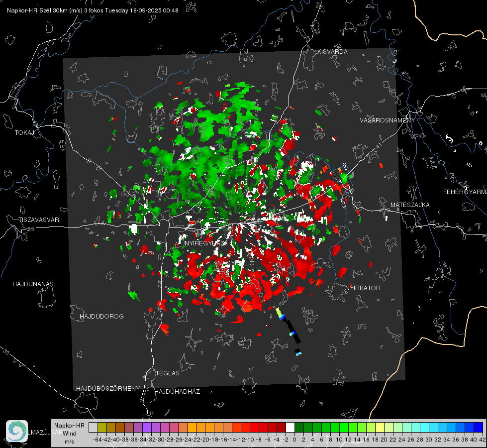Viewport: 487px width, 448px height.
Task: Pick the darkest green swatch right of white
Action: [x=299, y=427]
